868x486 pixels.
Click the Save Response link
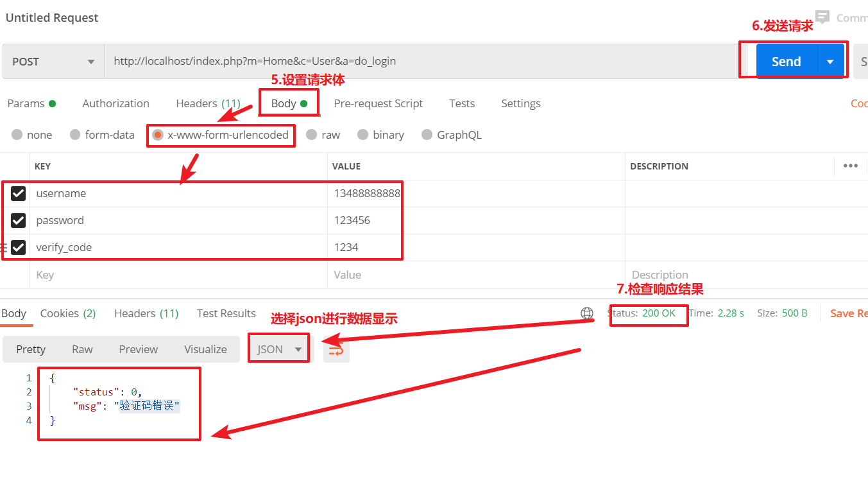click(849, 313)
